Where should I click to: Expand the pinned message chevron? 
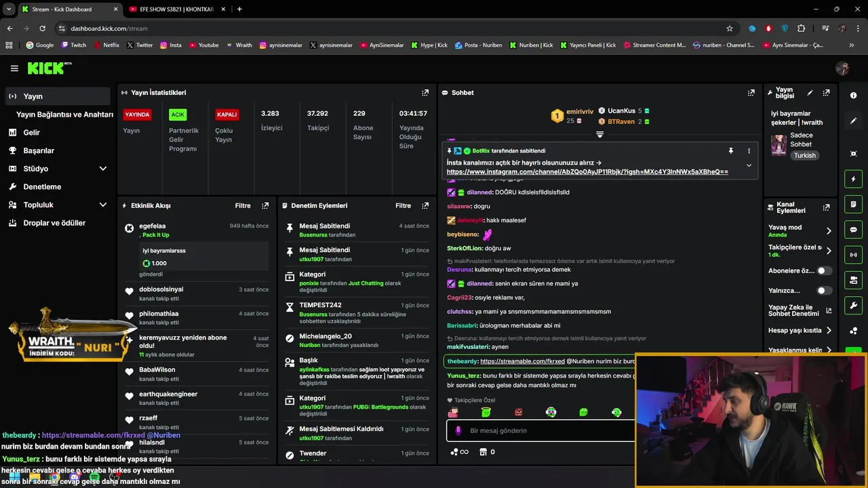[749, 165]
